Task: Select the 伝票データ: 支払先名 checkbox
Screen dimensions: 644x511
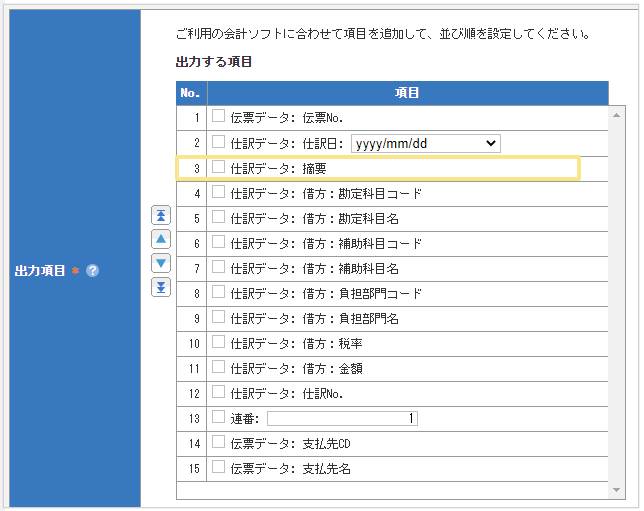Action: click(x=219, y=468)
